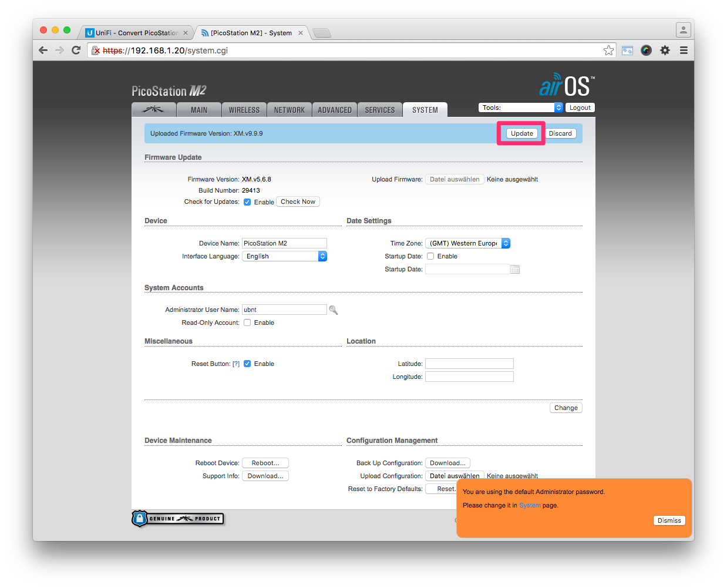Dismiss the default password warning
Viewport: 727px width, 588px height.
tap(669, 520)
